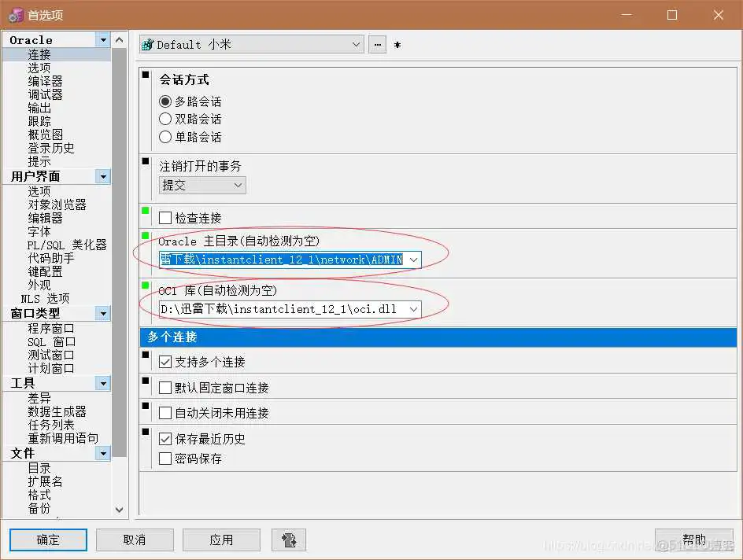Click the 帮助 button

tap(696, 540)
